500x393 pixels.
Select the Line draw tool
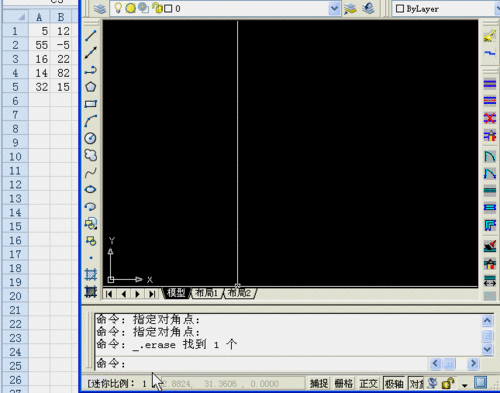(x=91, y=36)
